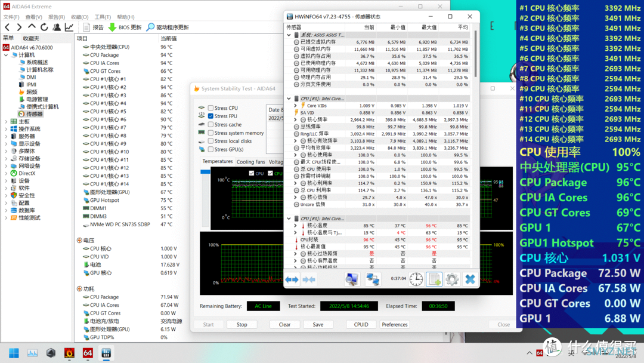Screen dimensions: 644x363
Task: Click the Clear button
Action: click(284, 325)
